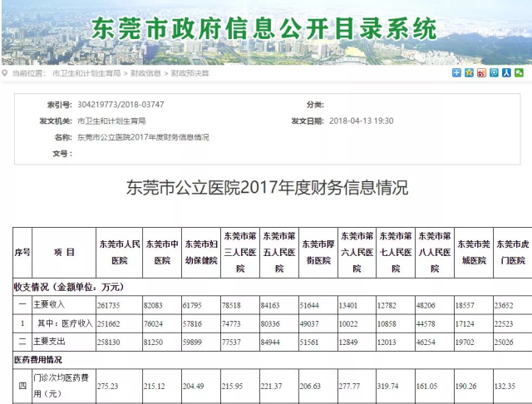Open 市卫生和计划生育局 breadcrumb link
This screenshot has width=532, height=404.
click(86, 73)
